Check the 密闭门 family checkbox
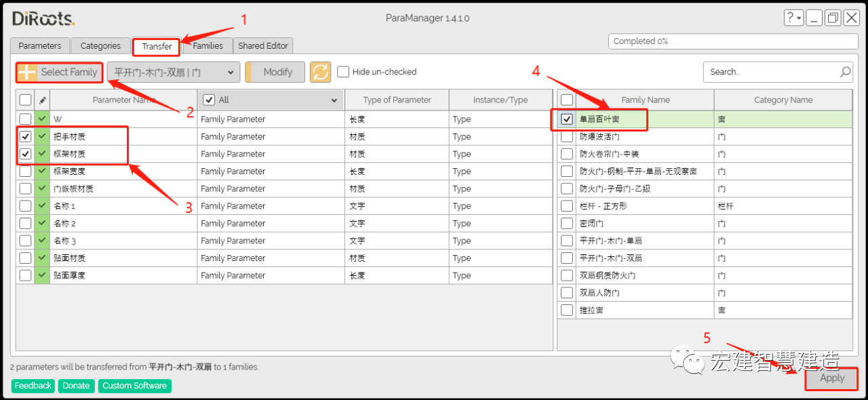868x400 pixels. click(x=567, y=224)
